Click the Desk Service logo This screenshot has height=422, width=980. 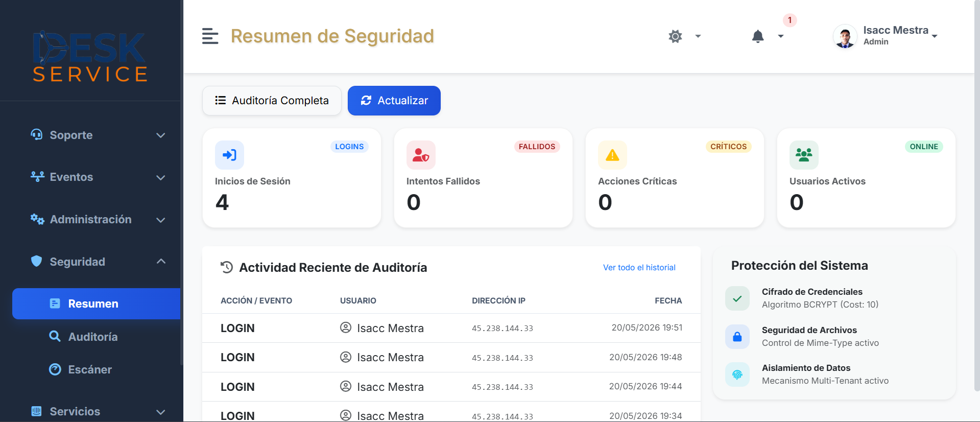(x=90, y=56)
